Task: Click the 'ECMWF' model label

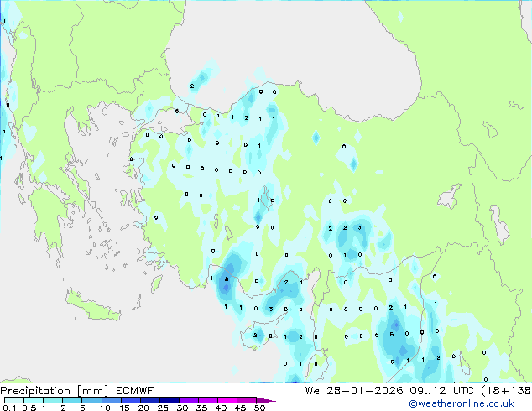Action: pyautogui.click(x=135, y=391)
